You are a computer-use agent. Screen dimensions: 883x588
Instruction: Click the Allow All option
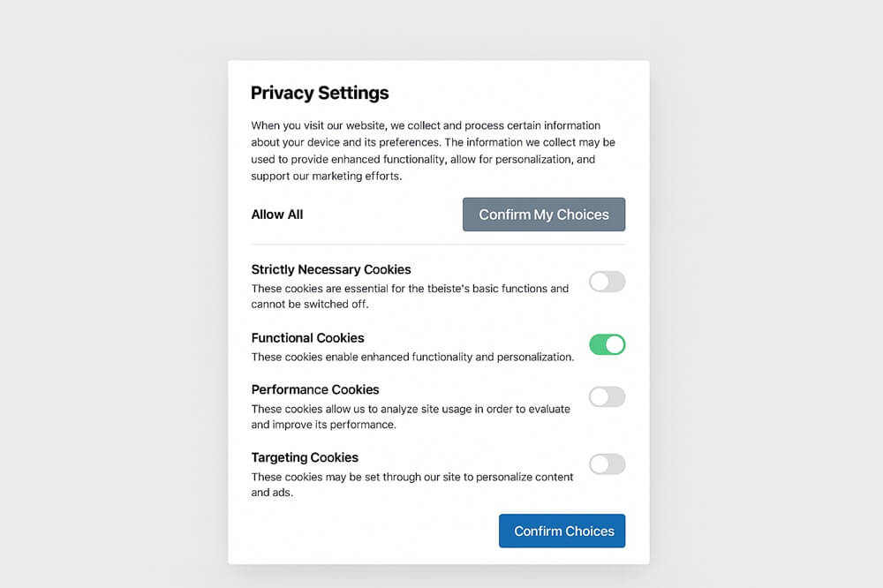(277, 215)
